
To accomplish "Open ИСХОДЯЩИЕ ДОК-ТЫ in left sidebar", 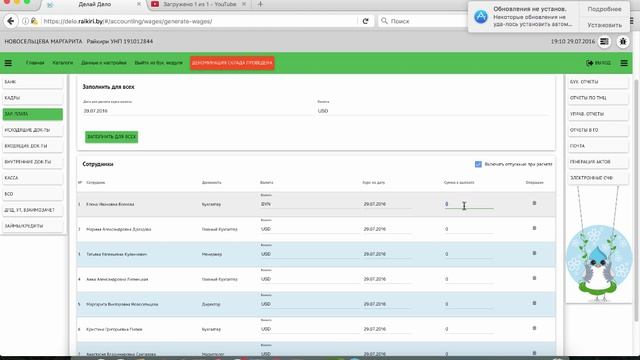I will [x=33, y=130].
